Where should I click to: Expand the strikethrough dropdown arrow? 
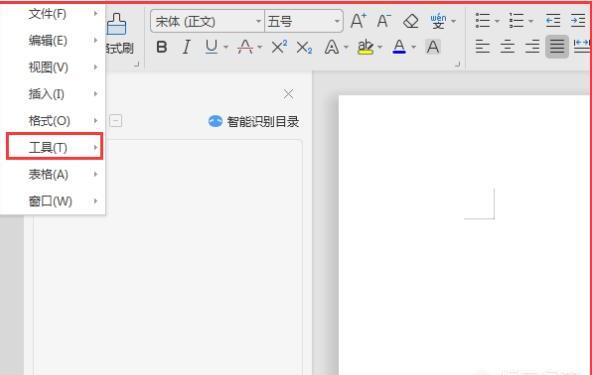260,47
